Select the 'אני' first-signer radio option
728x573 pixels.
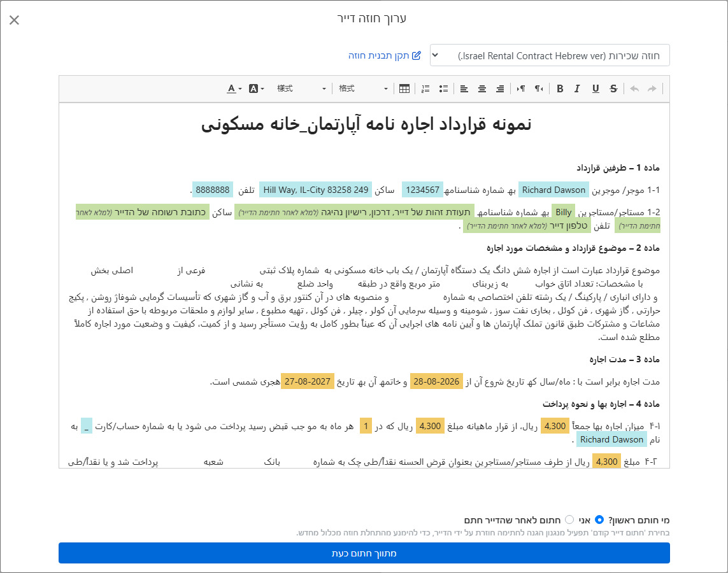point(599,520)
